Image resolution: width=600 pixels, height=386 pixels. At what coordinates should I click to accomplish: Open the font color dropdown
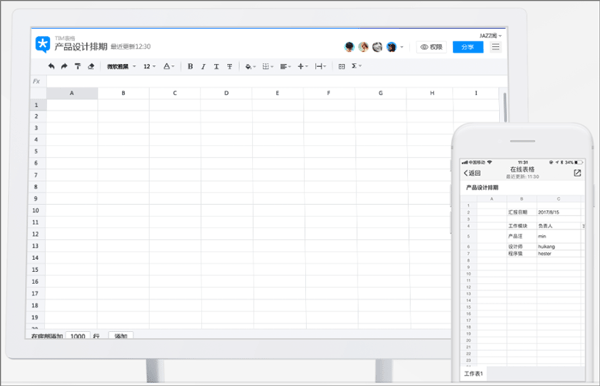(169, 67)
